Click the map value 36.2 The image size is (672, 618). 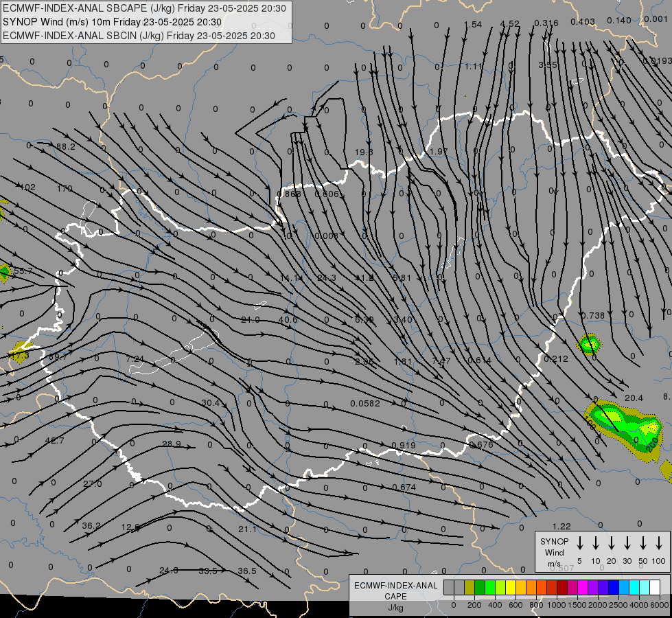pos(91,526)
